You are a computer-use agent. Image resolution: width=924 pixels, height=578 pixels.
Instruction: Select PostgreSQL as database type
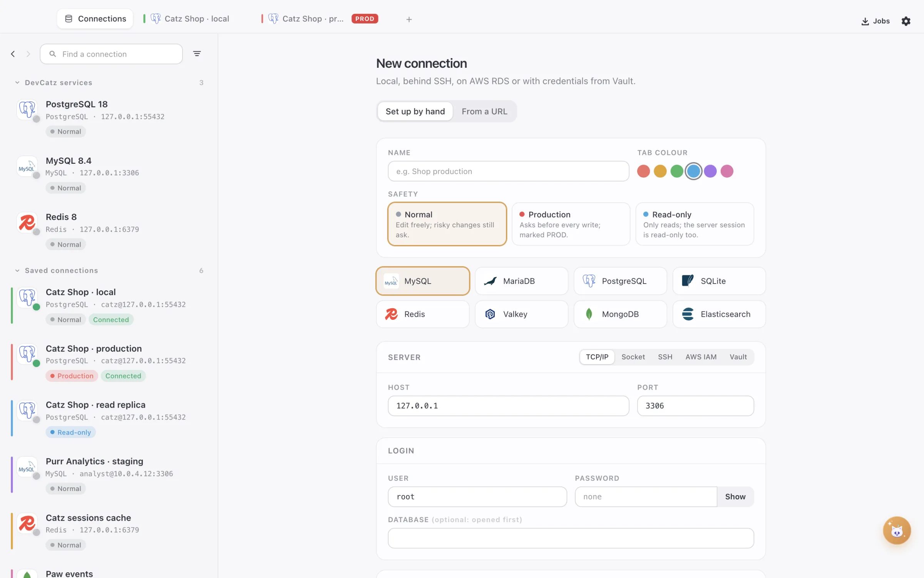coord(620,281)
